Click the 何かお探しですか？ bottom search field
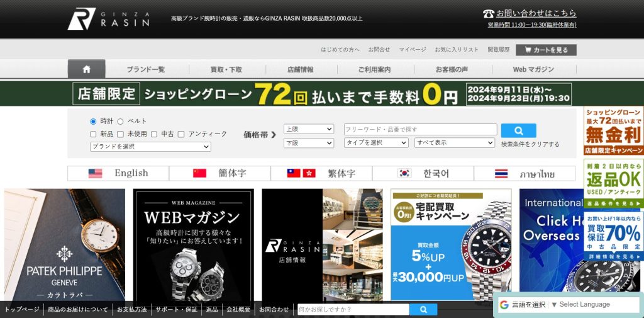The image size is (644, 318). (x=353, y=310)
